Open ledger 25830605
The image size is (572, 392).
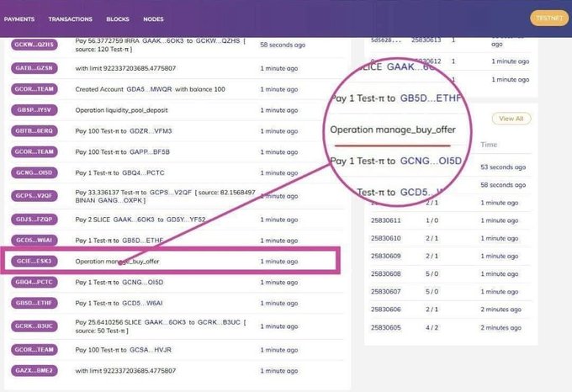(x=385, y=328)
